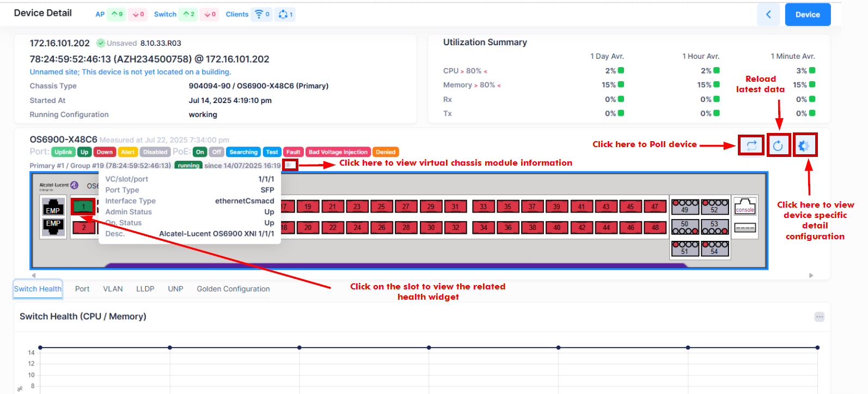Open device configuration gear icon
The height and width of the screenshot is (394, 868).
[x=804, y=146]
